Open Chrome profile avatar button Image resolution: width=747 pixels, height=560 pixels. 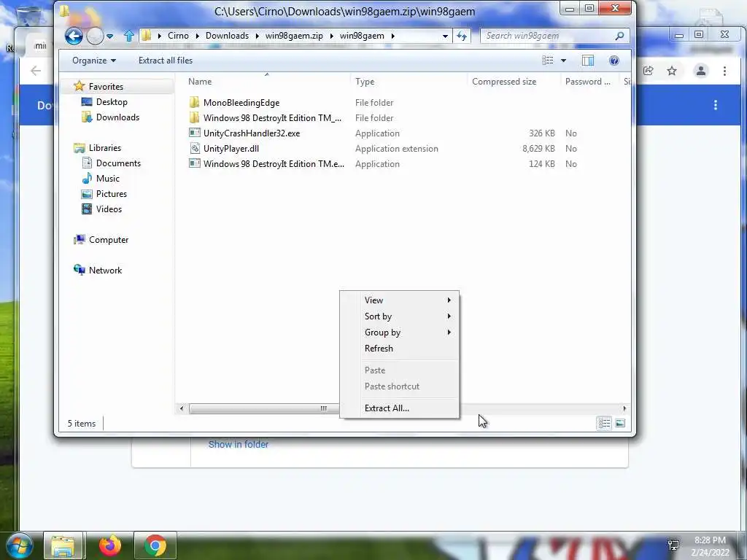pyautogui.click(x=701, y=71)
